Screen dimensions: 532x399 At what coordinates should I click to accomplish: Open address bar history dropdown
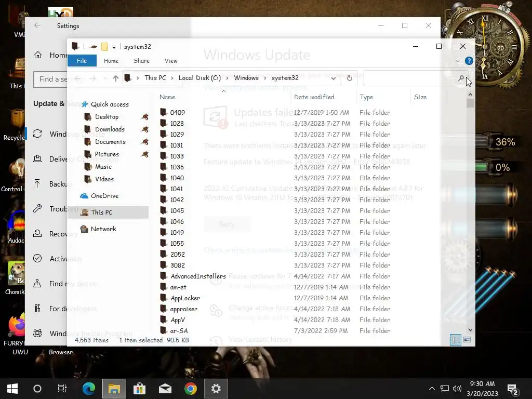coord(334,78)
